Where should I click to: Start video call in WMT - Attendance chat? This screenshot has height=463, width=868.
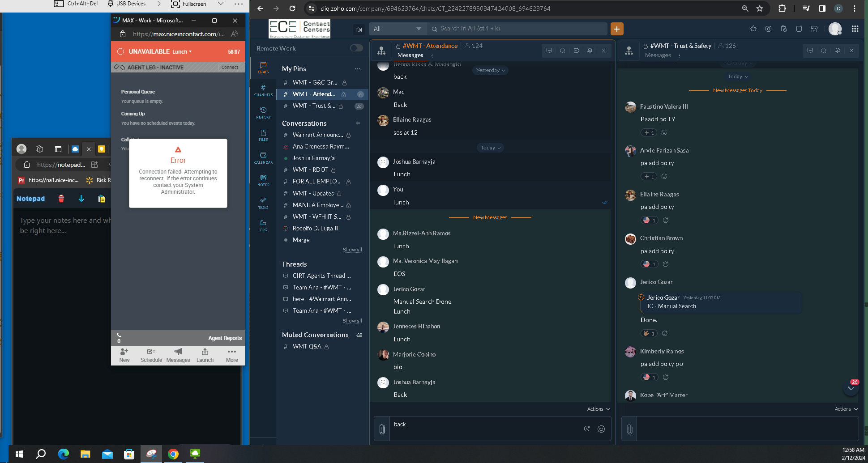(x=577, y=51)
